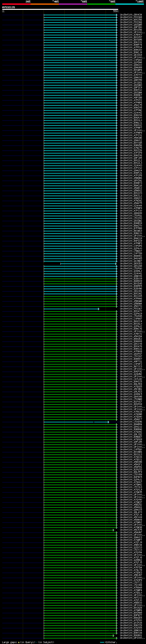Open hit UniRef100_P93368
This screenshot has width=146, height=644.
coord(131,17)
